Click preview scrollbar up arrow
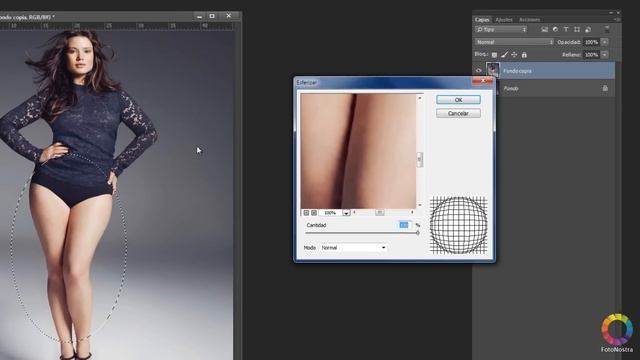Viewport: 640px width, 360px height. pyautogui.click(x=420, y=98)
